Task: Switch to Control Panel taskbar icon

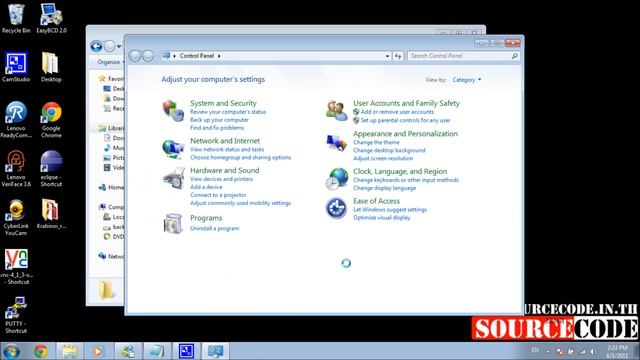Action: (x=216, y=351)
